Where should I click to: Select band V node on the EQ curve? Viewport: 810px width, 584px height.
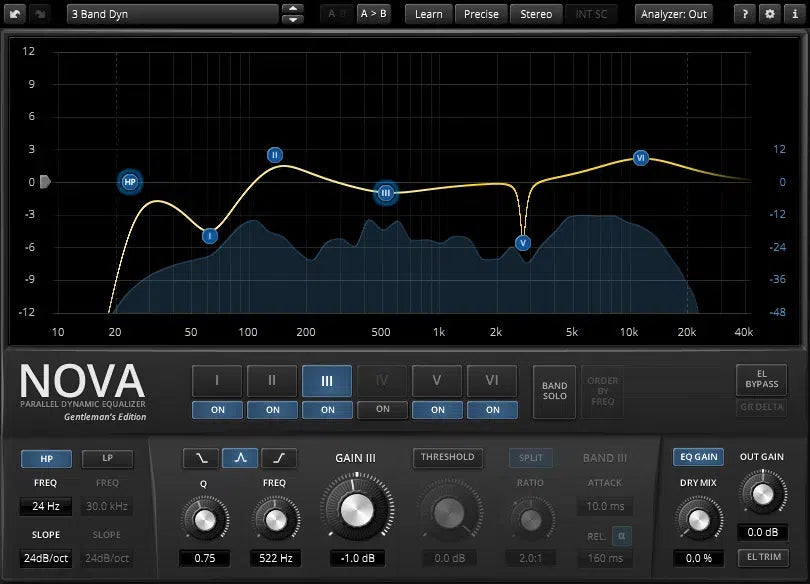[522, 243]
